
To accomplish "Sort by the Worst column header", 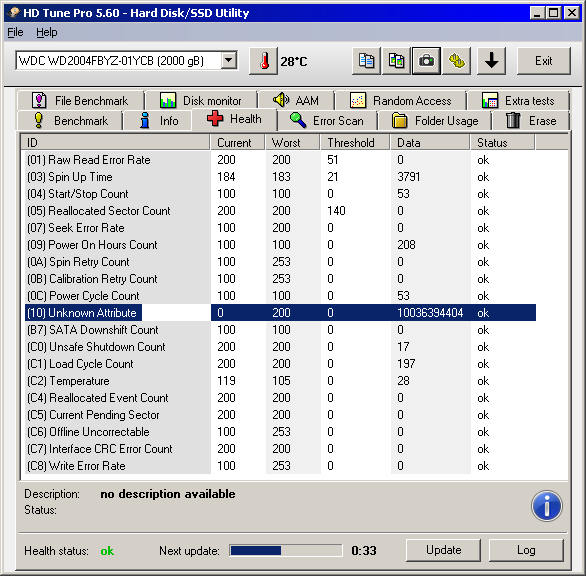I will point(293,142).
